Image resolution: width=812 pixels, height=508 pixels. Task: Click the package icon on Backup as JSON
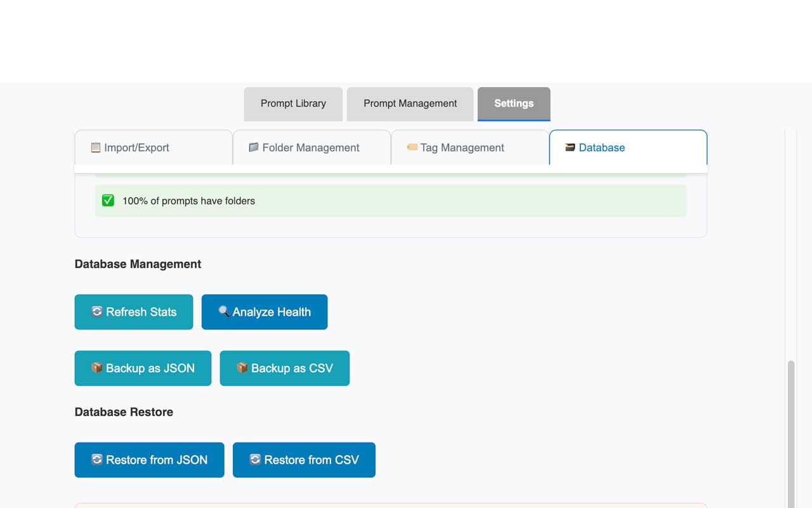[97, 368]
